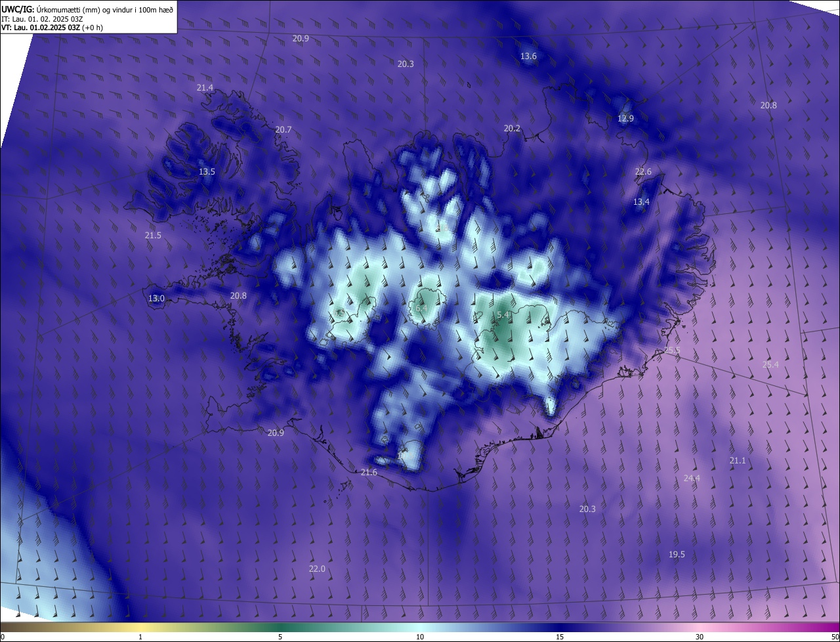
Task: Pick the 20.7 value label
Action: pos(283,130)
